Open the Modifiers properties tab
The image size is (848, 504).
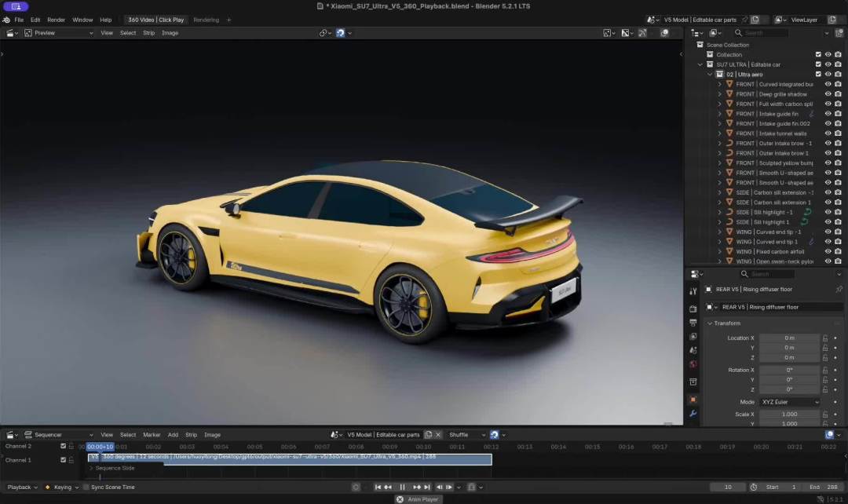(693, 414)
